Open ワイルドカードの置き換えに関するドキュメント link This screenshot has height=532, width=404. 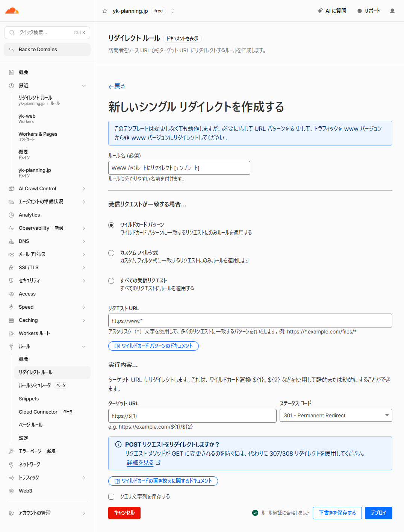click(163, 481)
